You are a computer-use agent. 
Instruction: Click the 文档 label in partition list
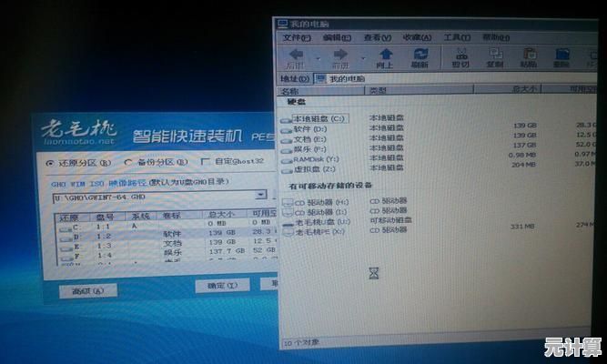[173, 243]
